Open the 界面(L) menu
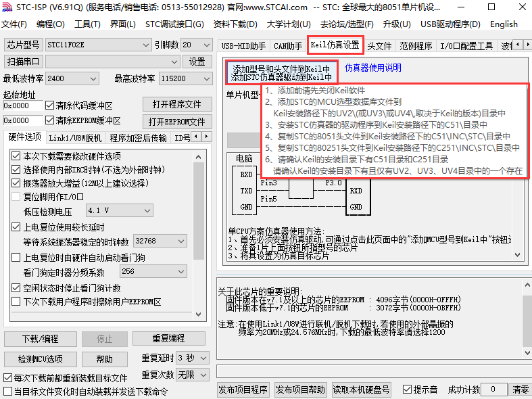532x399 pixels. click(x=122, y=24)
